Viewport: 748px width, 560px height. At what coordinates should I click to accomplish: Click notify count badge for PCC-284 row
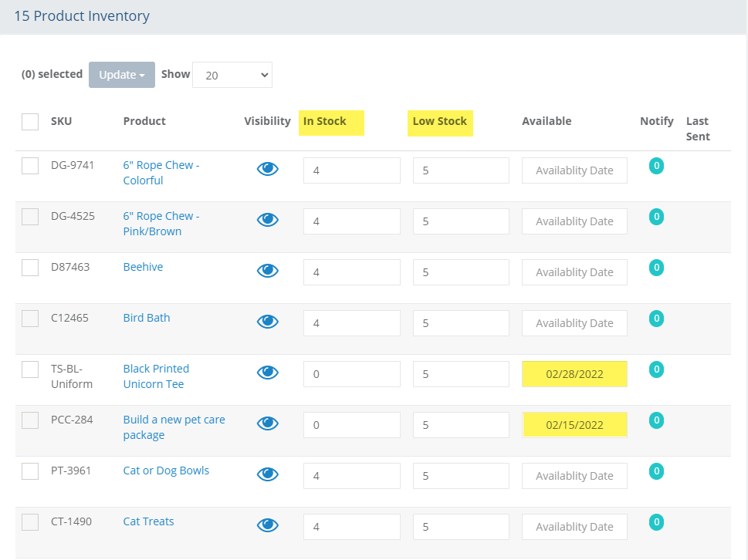click(x=656, y=420)
